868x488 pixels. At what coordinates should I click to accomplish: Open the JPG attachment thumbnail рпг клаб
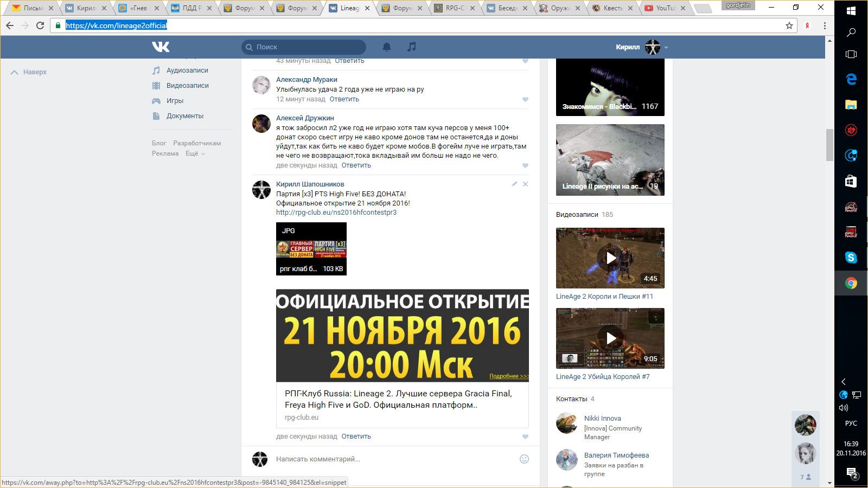[311, 249]
